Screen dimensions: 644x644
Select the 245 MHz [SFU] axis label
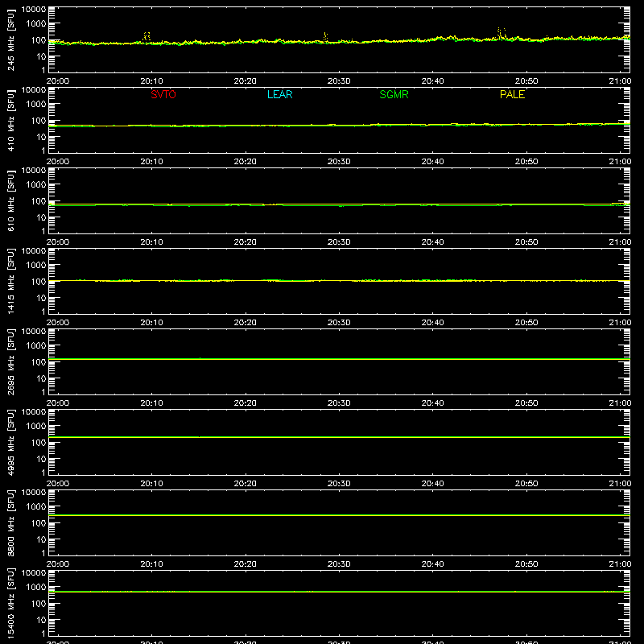10,39
